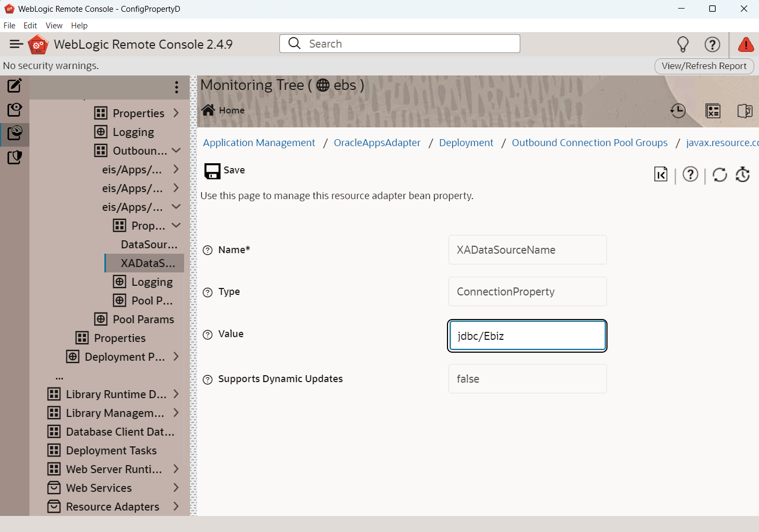Viewport: 759px width, 532px height.
Task: Select the Logging item below XADataS...
Action: pyautogui.click(x=143, y=282)
